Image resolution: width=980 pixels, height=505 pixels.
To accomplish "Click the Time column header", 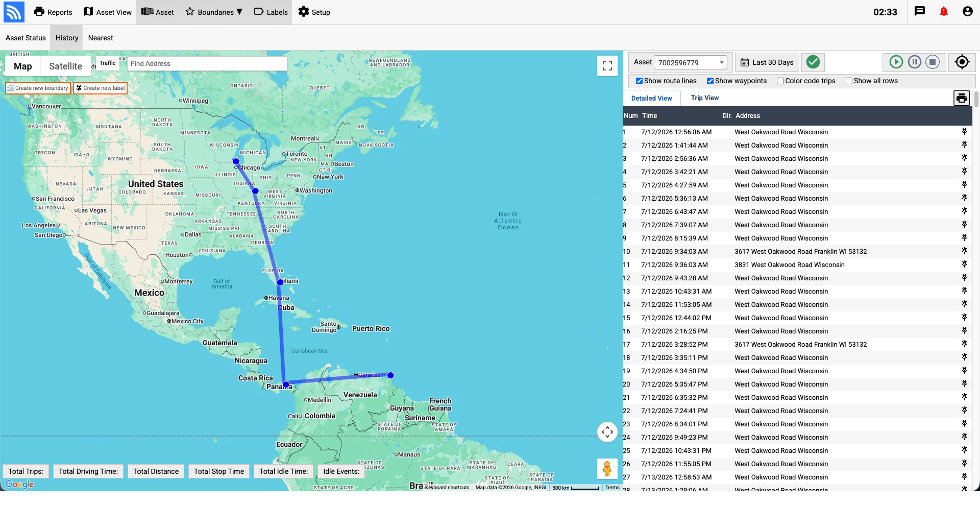I will click(649, 116).
